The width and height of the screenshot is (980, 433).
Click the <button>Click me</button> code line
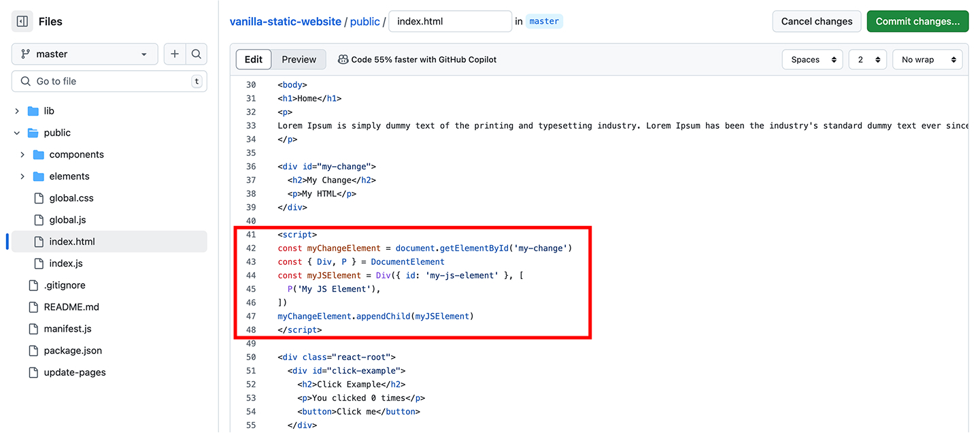[x=358, y=411]
